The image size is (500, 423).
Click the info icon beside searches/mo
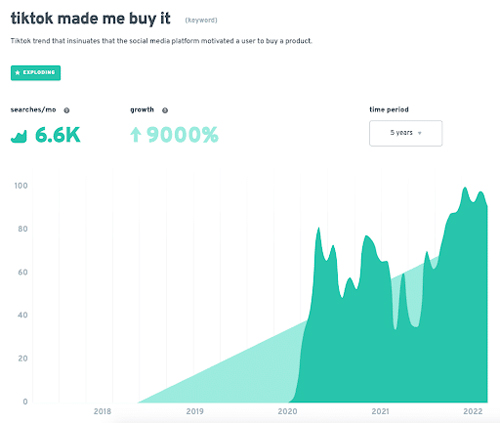tap(67, 110)
